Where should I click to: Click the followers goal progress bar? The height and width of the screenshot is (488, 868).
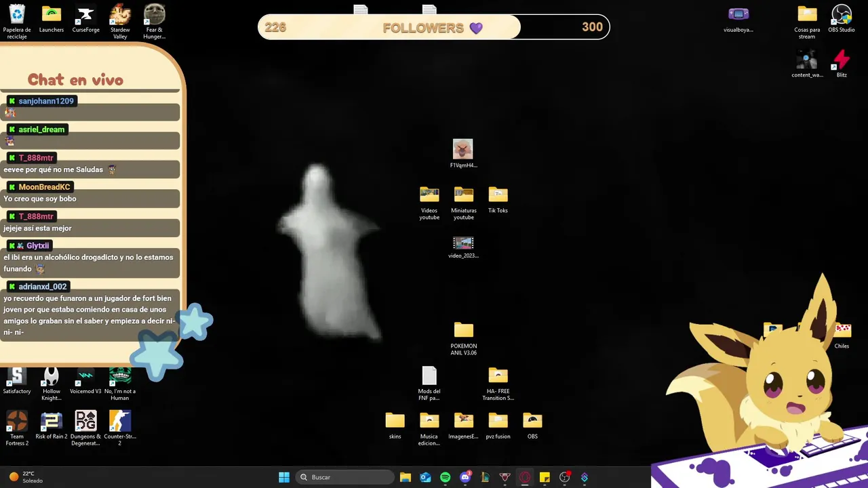pos(434,28)
